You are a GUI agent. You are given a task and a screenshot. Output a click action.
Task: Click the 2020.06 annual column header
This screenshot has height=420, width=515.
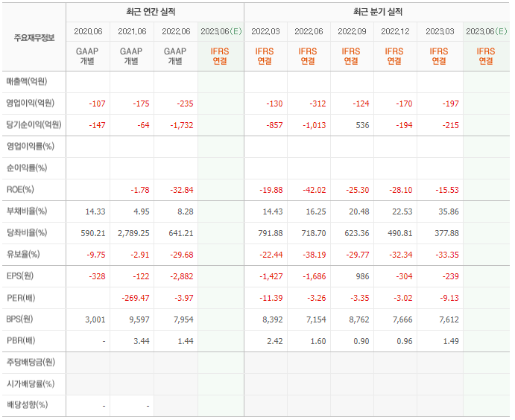click(88, 31)
